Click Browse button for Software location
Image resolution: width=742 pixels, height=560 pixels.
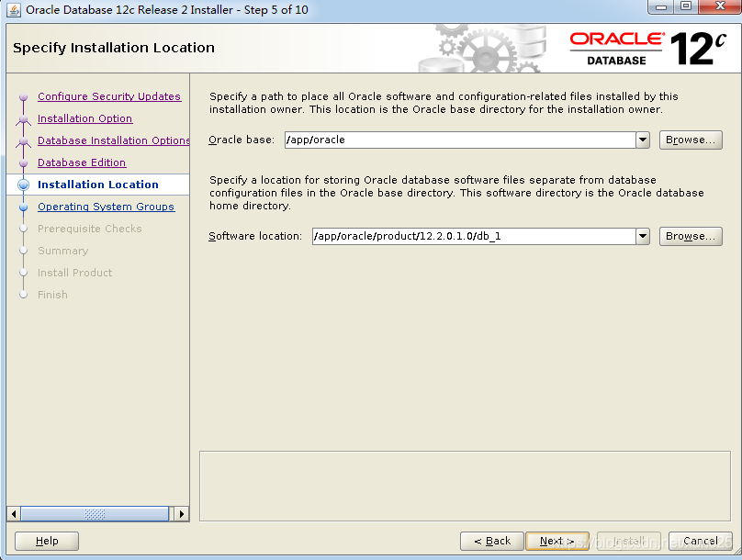click(x=691, y=236)
